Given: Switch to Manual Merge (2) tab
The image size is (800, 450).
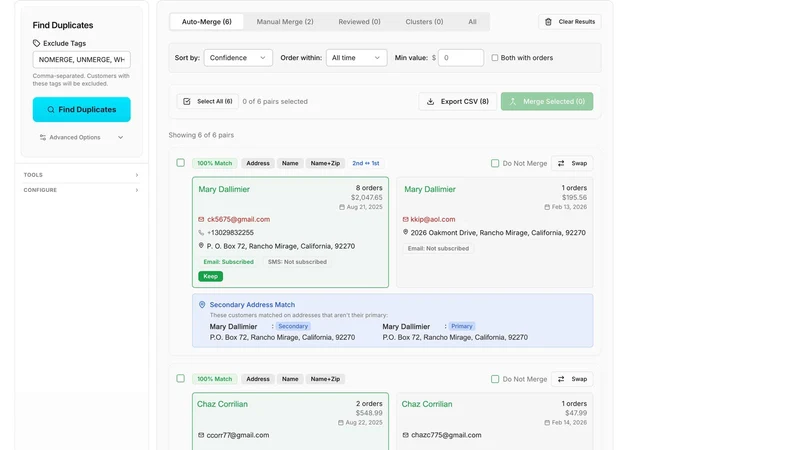Looking at the screenshot, I should (x=285, y=22).
